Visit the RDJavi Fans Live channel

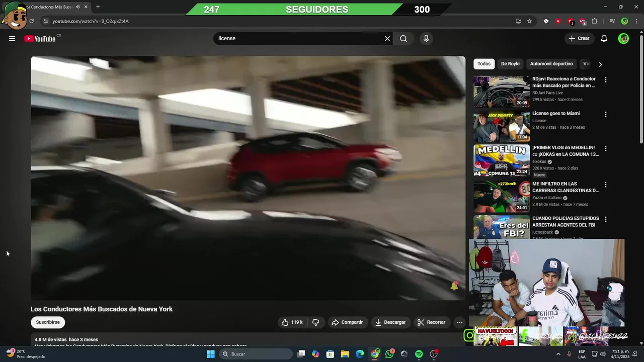(547, 93)
